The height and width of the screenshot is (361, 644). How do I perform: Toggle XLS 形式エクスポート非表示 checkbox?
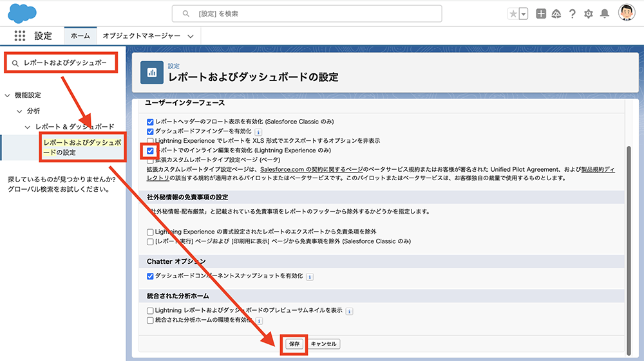pyautogui.click(x=150, y=141)
